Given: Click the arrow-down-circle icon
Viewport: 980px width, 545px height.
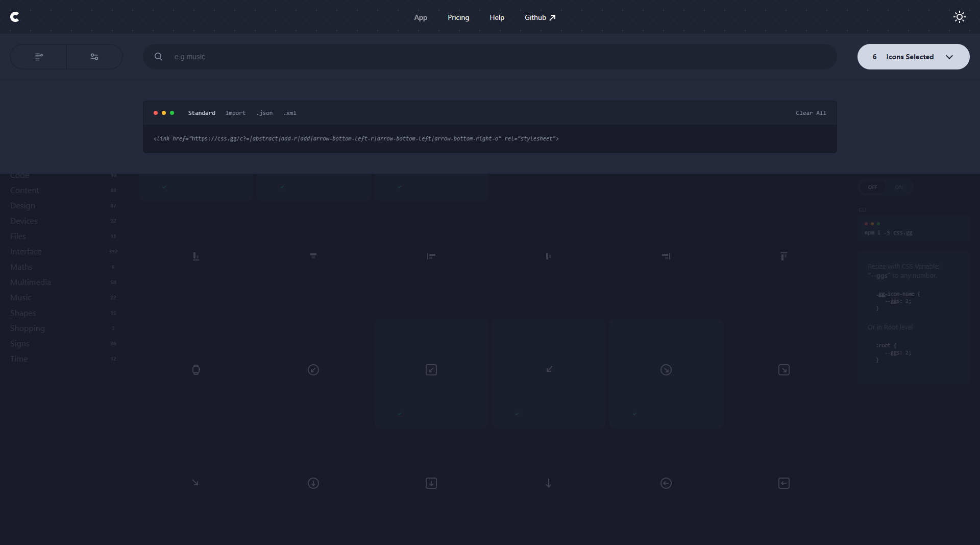Looking at the screenshot, I should pyautogui.click(x=313, y=483).
